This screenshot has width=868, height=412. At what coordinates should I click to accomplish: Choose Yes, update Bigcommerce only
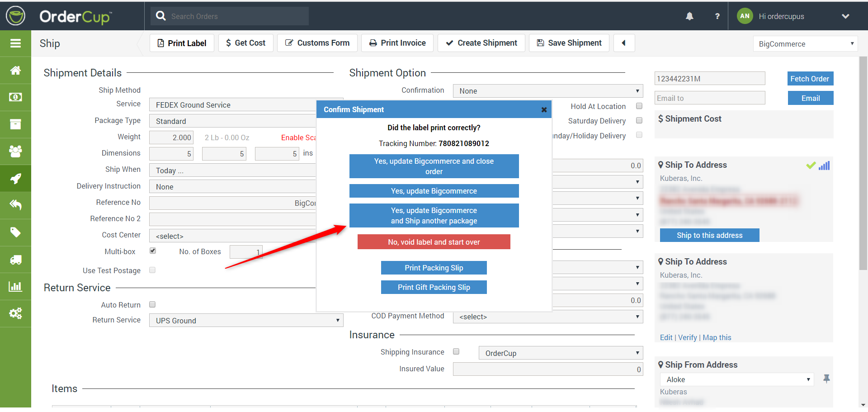pyautogui.click(x=434, y=191)
